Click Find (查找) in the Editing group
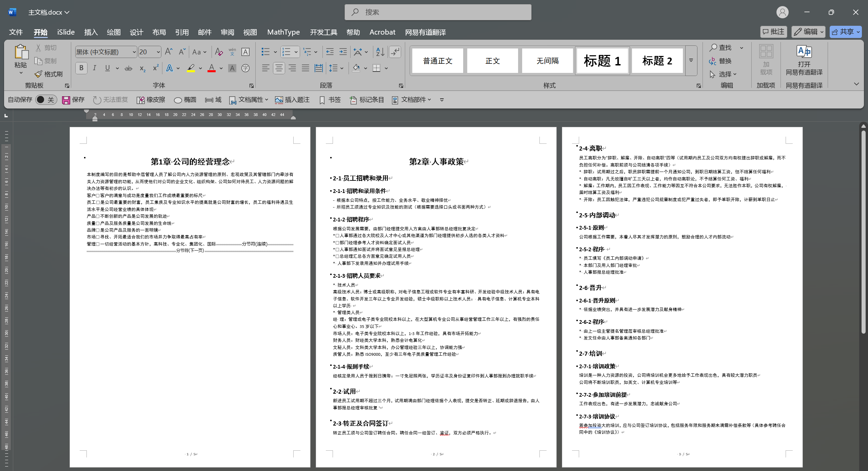The image size is (868, 471). pos(721,47)
